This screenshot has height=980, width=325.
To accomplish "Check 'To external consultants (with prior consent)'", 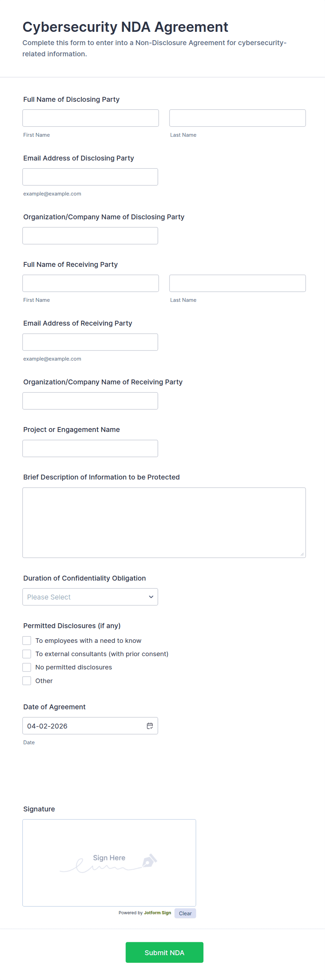I will [27, 654].
